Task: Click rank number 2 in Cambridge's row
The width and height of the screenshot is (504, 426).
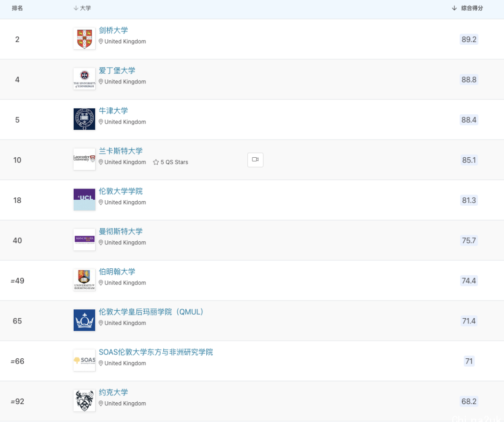Action: 17,39
